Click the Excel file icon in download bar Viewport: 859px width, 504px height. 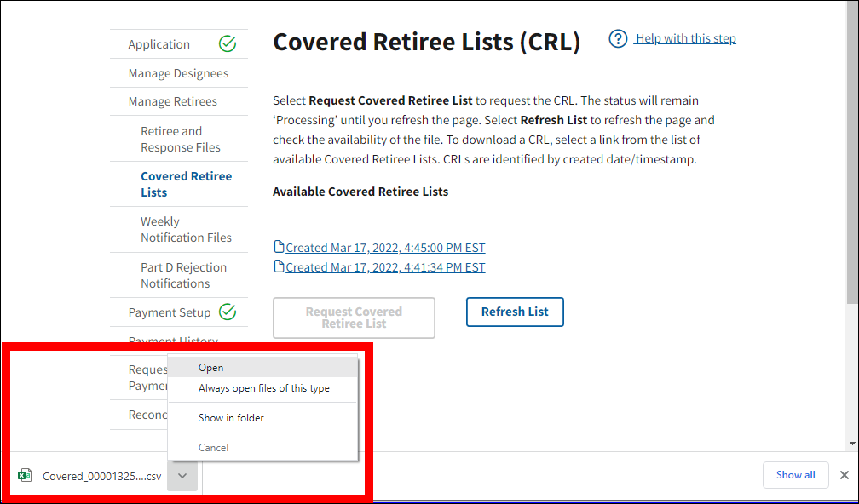[x=25, y=476]
